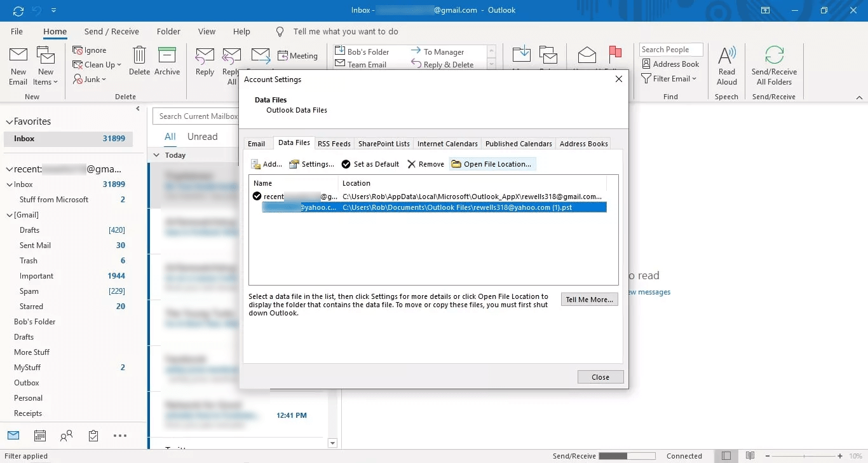
Task: Click the Read Aloud icon
Action: 727,55
